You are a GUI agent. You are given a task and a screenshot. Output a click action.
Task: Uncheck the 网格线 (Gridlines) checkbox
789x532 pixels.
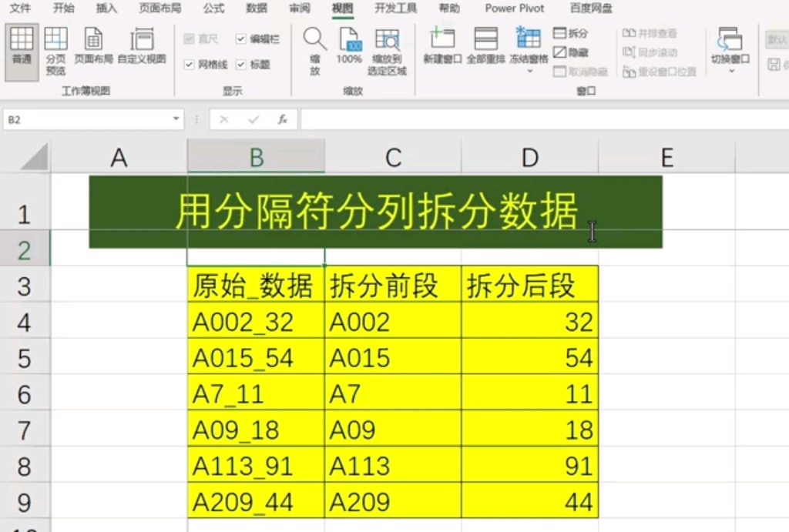190,65
